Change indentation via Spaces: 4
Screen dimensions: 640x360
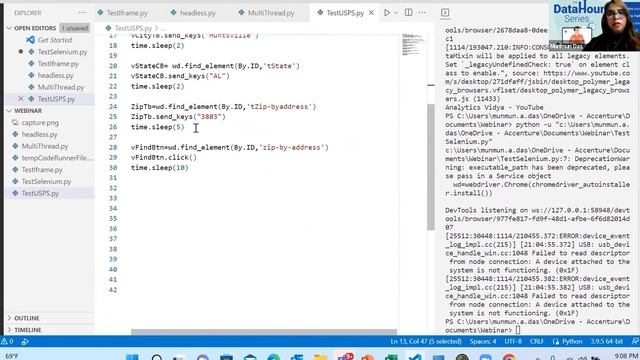[483, 341]
